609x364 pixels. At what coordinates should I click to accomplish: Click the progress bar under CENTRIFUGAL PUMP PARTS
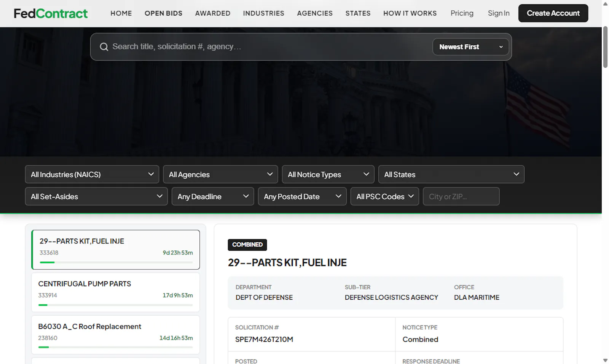(115, 305)
